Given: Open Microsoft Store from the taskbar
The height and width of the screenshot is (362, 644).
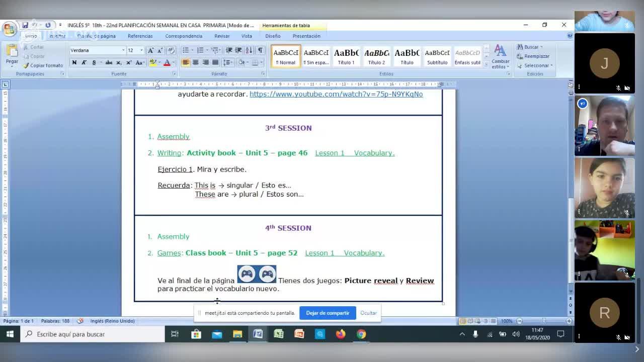Looking at the screenshot, I should coord(196,334).
